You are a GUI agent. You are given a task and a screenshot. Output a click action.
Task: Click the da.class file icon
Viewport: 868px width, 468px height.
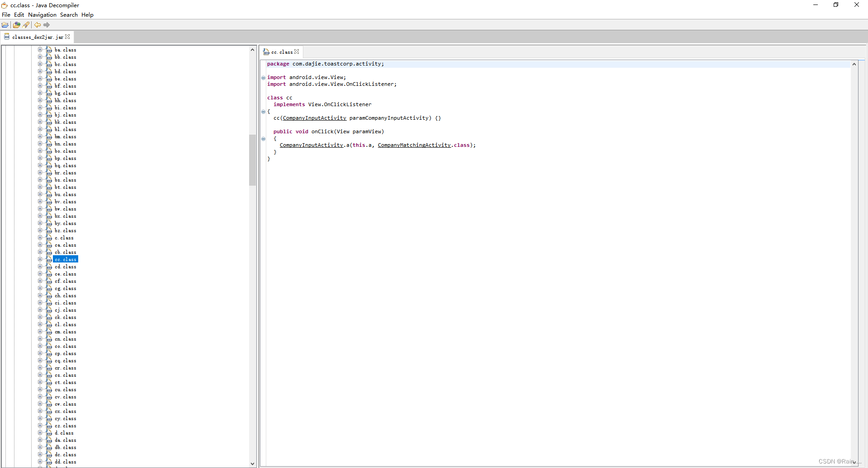(x=49, y=440)
